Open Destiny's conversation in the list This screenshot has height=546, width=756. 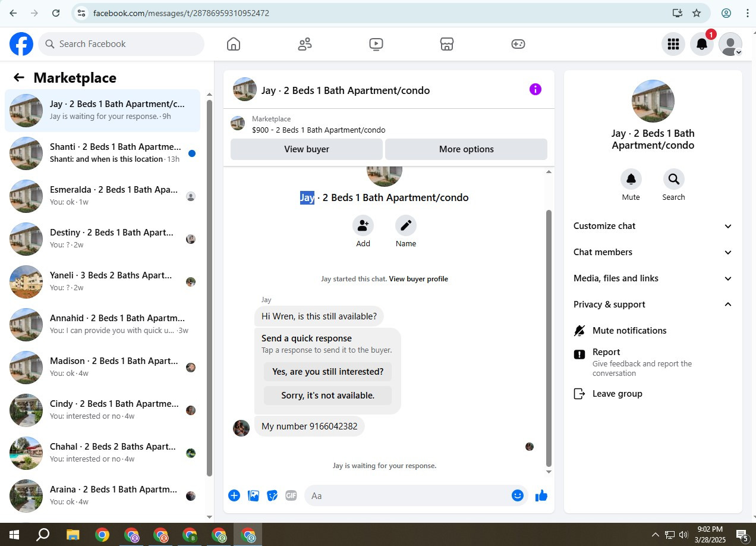click(x=103, y=239)
